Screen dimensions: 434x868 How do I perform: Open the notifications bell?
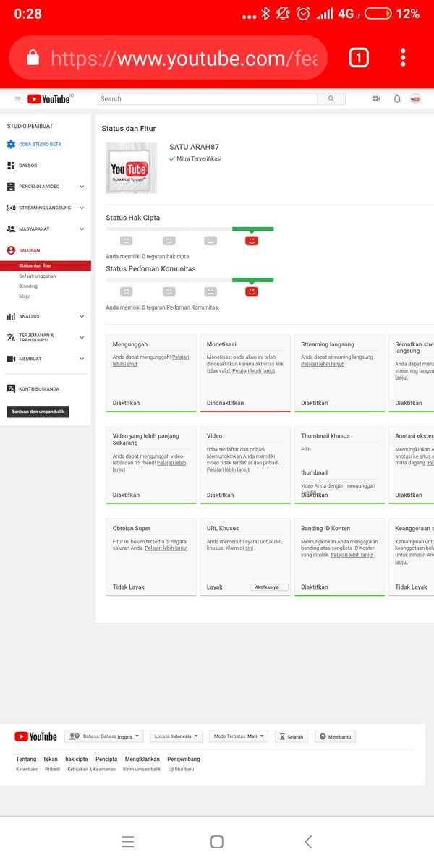coord(397,99)
